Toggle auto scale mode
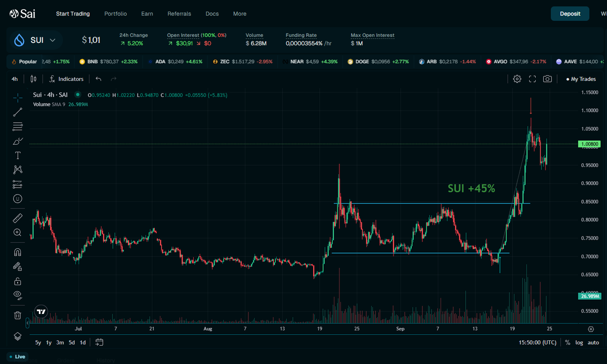Image resolution: width=607 pixels, height=364 pixels. pos(593,342)
